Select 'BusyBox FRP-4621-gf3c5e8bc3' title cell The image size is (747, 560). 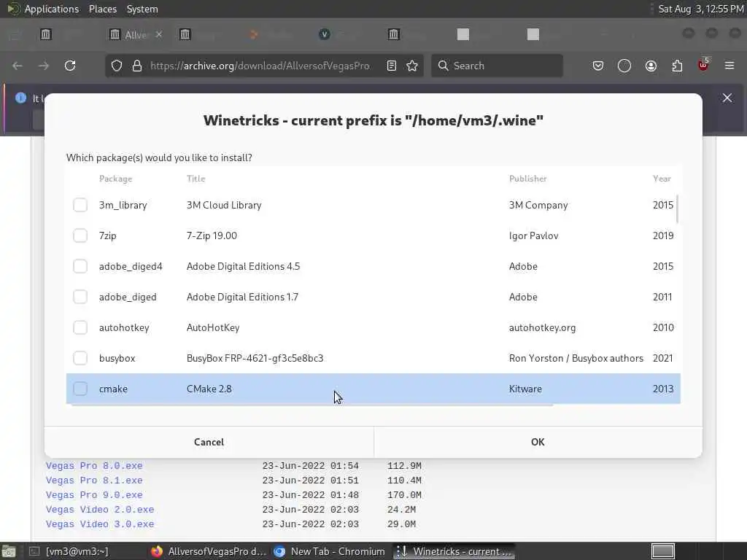click(255, 358)
